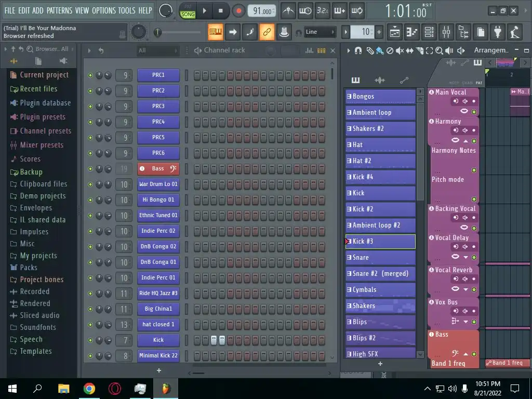
Task: Open the All channel filter dropdown
Action: pos(158,50)
